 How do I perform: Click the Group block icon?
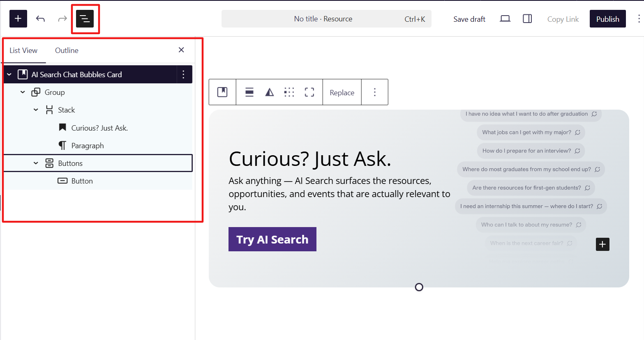pos(36,92)
